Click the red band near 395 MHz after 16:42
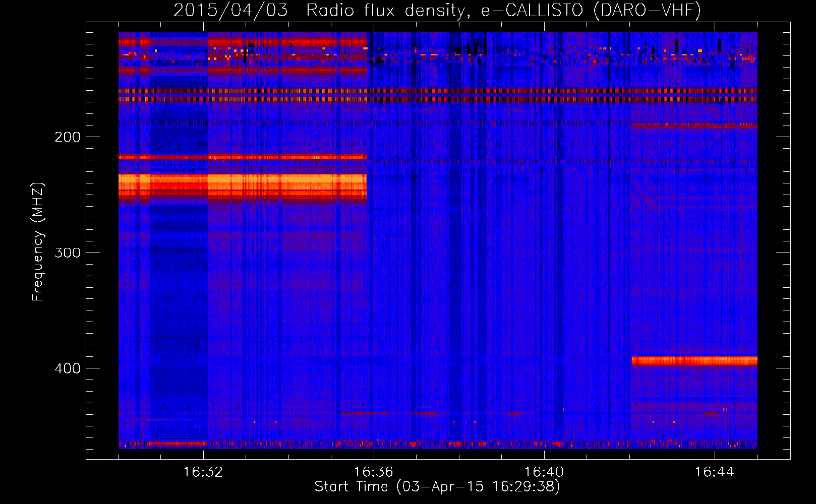 pyautogui.click(x=694, y=360)
